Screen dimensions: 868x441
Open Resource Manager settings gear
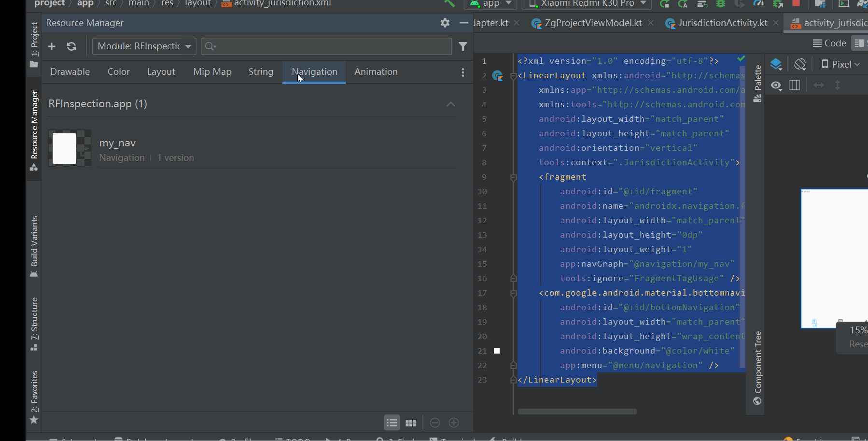coord(445,23)
